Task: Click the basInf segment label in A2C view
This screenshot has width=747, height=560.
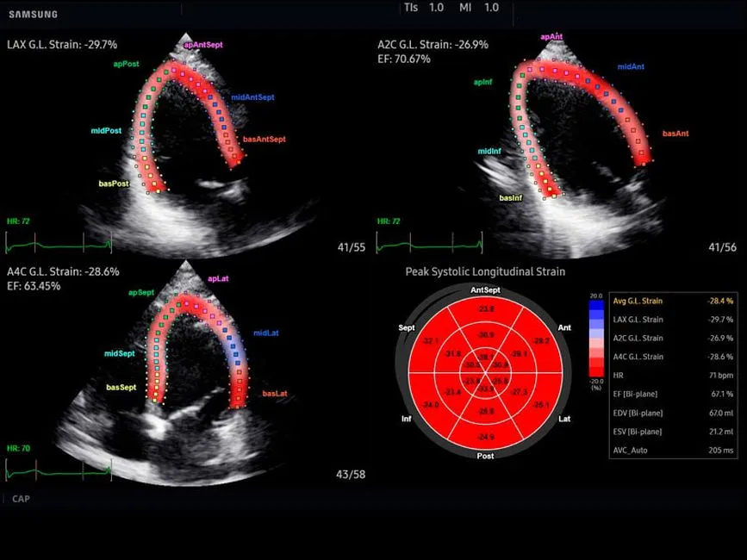Action: [511, 198]
